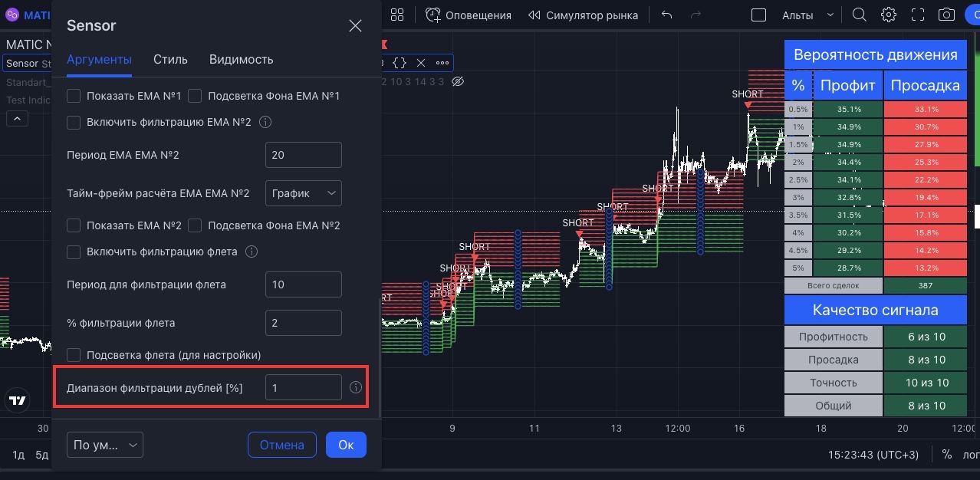Take a chart snapshot with camera icon

click(x=947, y=15)
